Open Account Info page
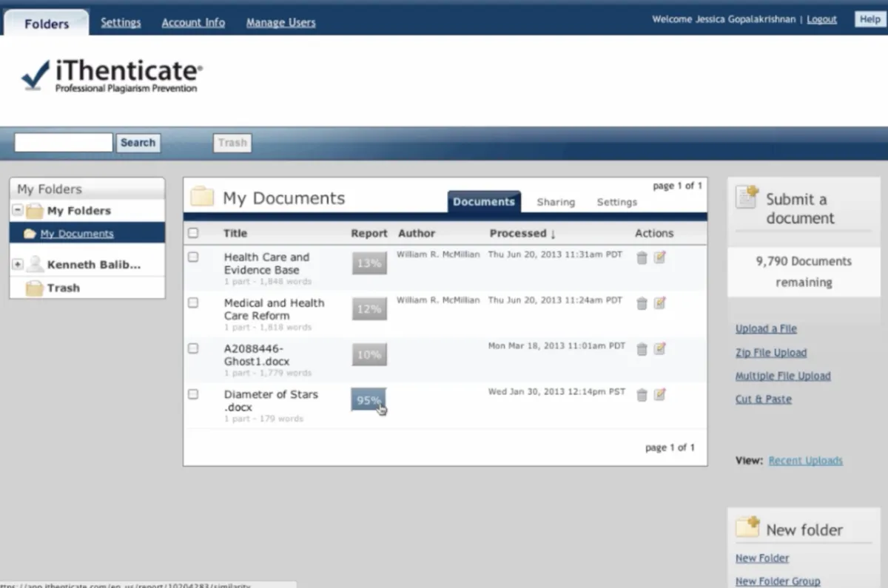Viewport: 888px width, 588px height. point(193,22)
